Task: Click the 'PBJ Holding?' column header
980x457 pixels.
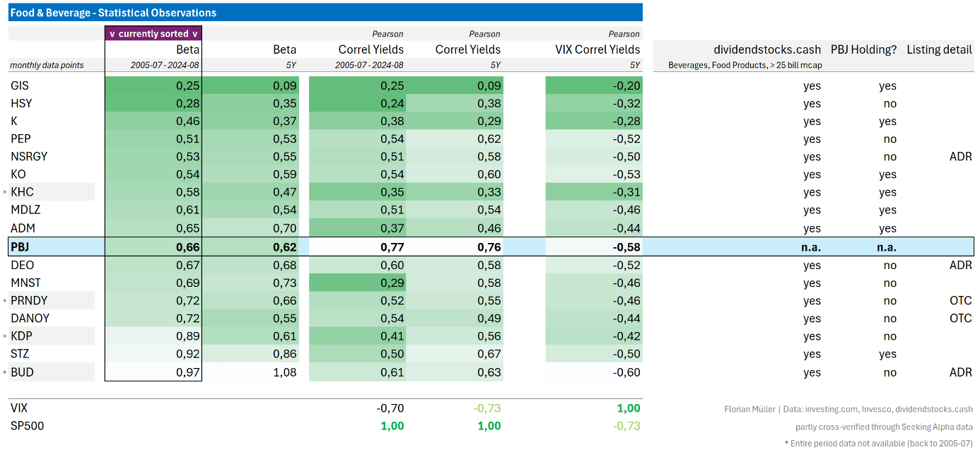Action: click(863, 49)
